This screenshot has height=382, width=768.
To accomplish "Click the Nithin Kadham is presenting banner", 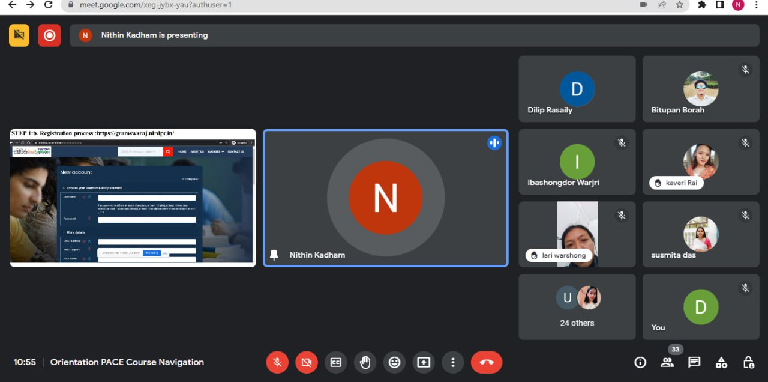I will click(x=414, y=35).
